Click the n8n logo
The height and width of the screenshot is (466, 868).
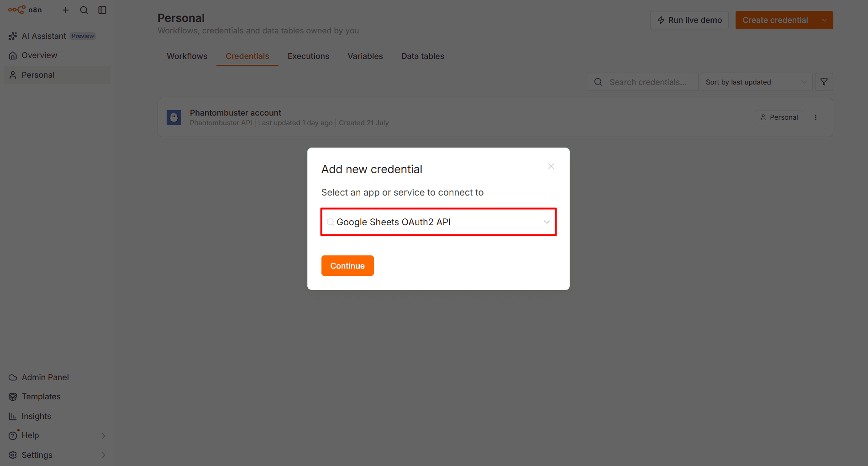point(25,10)
